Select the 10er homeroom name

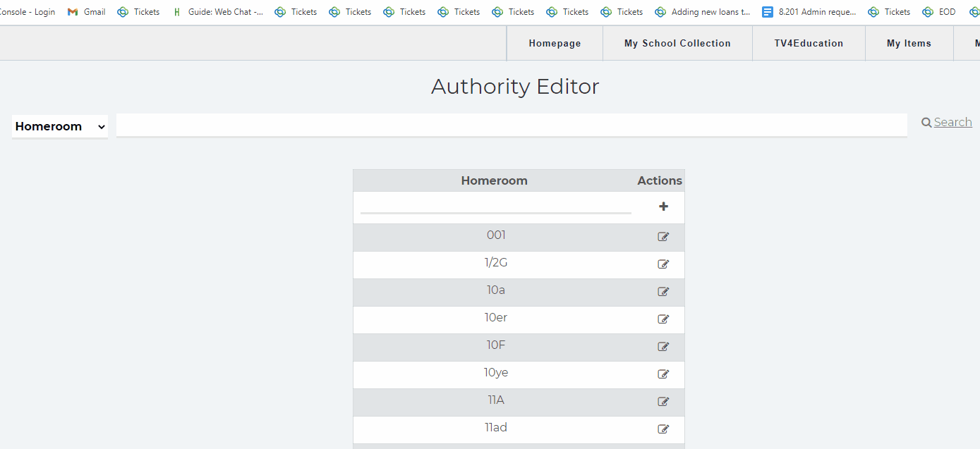click(496, 318)
